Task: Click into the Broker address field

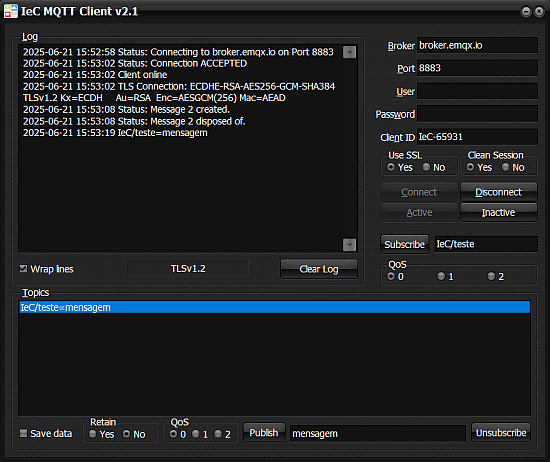Action: (x=477, y=45)
